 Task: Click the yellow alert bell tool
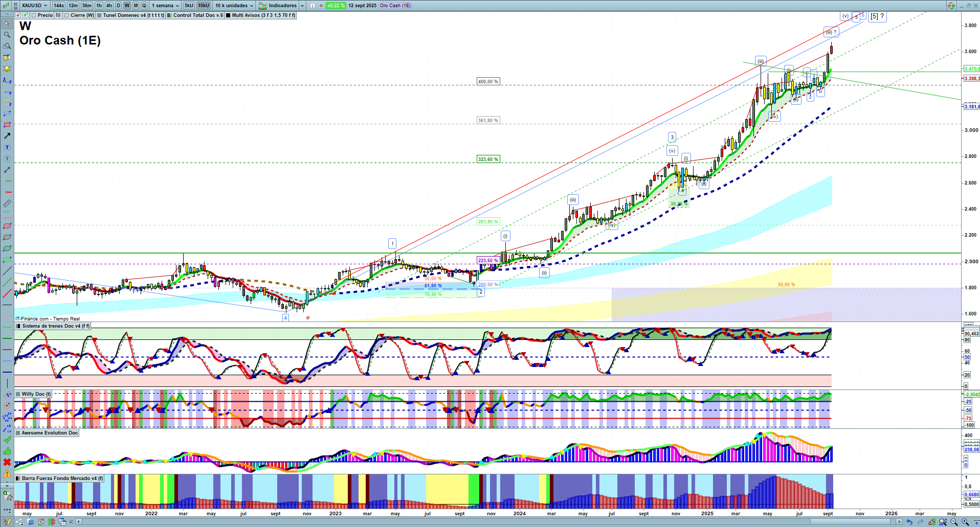coord(7,68)
